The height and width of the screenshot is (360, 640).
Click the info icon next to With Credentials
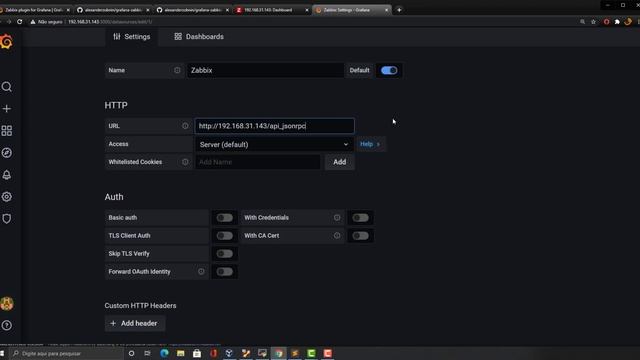click(337, 218)
